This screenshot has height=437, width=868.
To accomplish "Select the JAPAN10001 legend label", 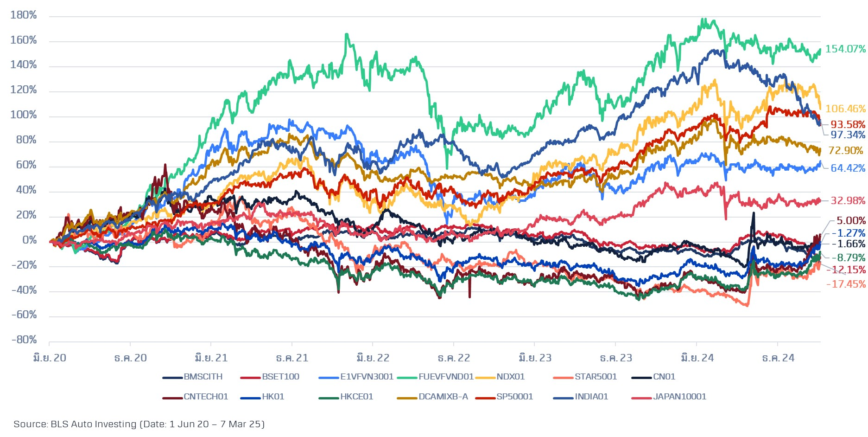I will click(679, 397).
